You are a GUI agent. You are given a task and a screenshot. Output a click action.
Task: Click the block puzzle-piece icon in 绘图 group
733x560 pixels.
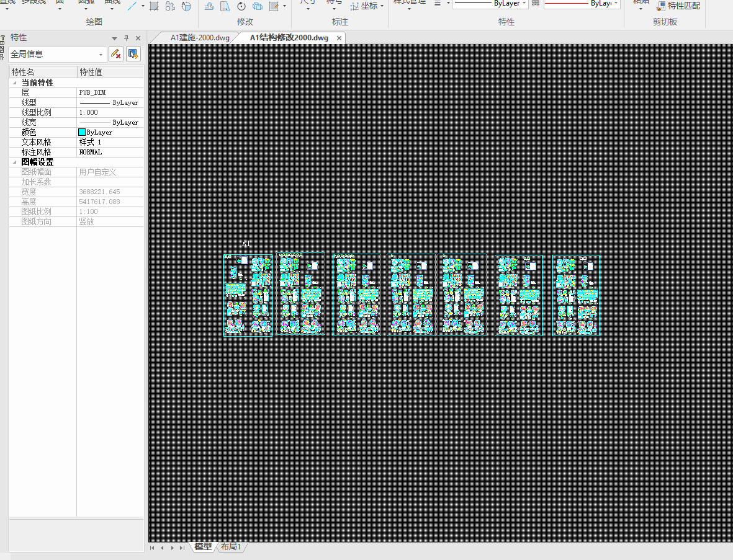pos(170,6)
